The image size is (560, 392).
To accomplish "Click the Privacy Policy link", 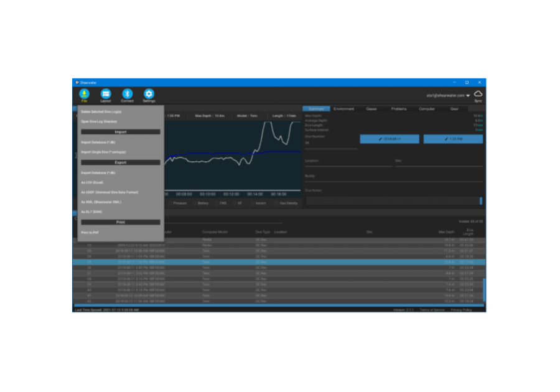I will tap(461, 309).
